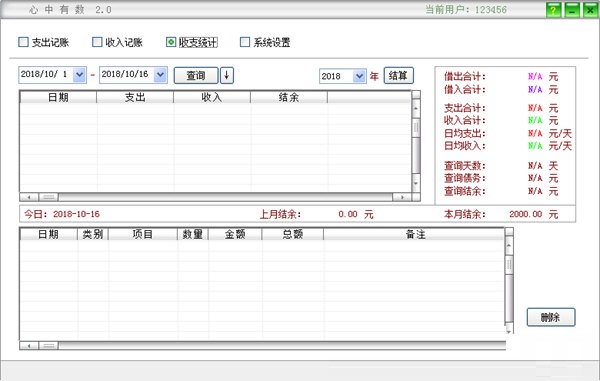Click the 收入 column header
Image resolution: width=600 pixels, height=381 pixels.
pyautogui.click(x=212, y=97)
